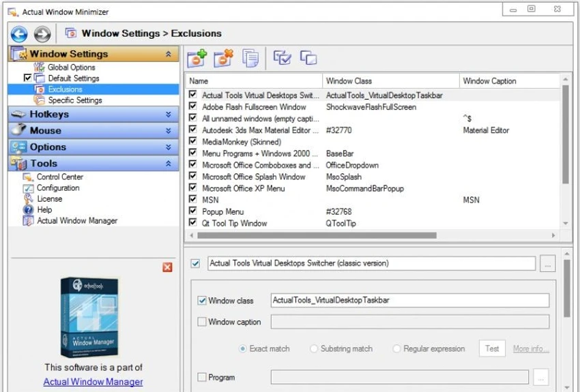The height and width of the screenshot is (392, 580).
Task: Expand the Hotkeys section chevron
Action: click(169, 114)
